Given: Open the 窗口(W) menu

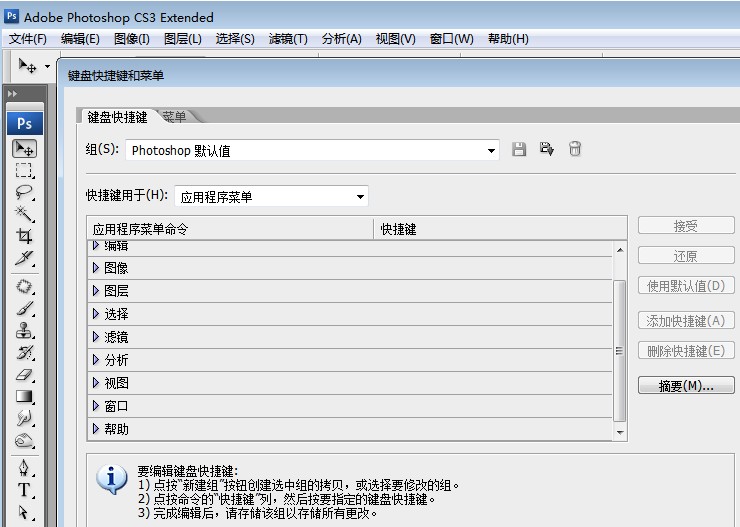Looking at the screenshot, I should point(452,39).
